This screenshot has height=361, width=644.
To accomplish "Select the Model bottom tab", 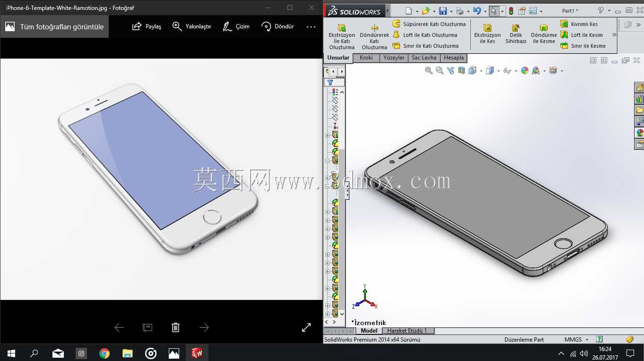I will point(369,331).
